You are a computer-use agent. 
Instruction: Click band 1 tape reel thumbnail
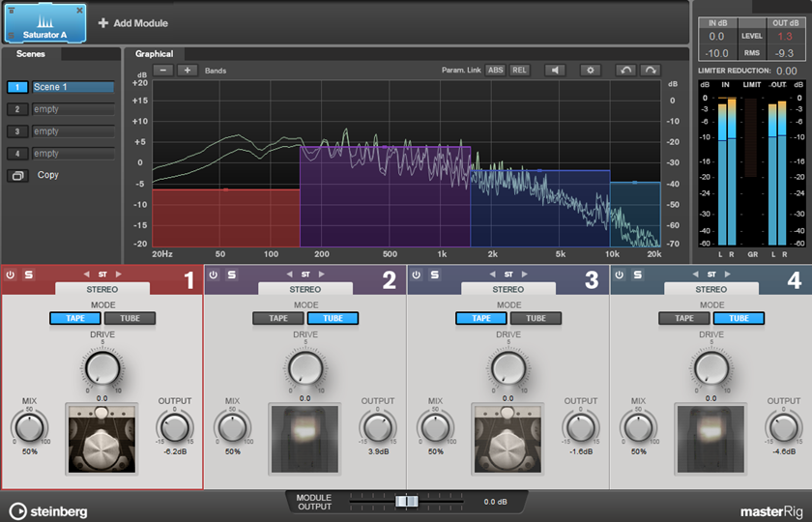[102, 439]
